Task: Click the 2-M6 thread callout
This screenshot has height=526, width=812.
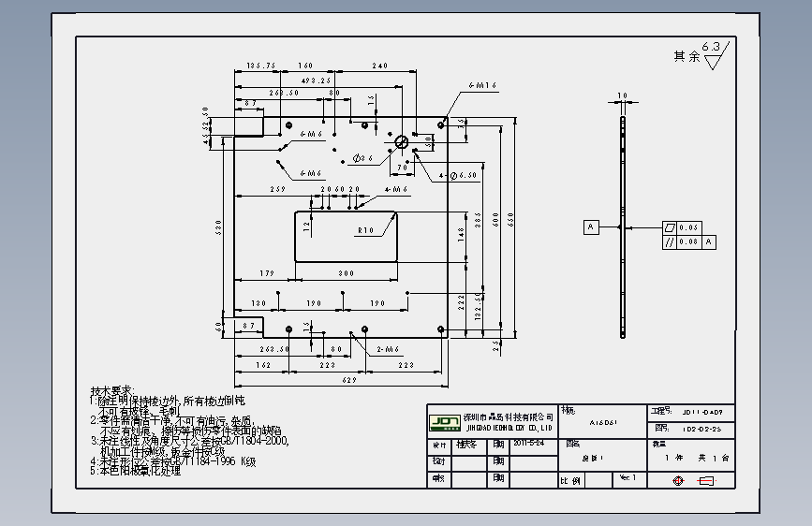Action: pos(388,349)
